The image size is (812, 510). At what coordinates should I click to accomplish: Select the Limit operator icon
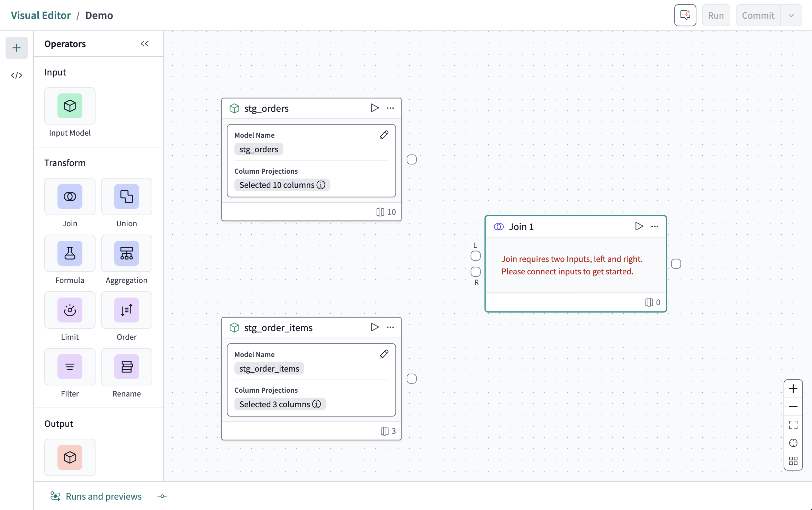pyautogui.click(x=70, y=310)
